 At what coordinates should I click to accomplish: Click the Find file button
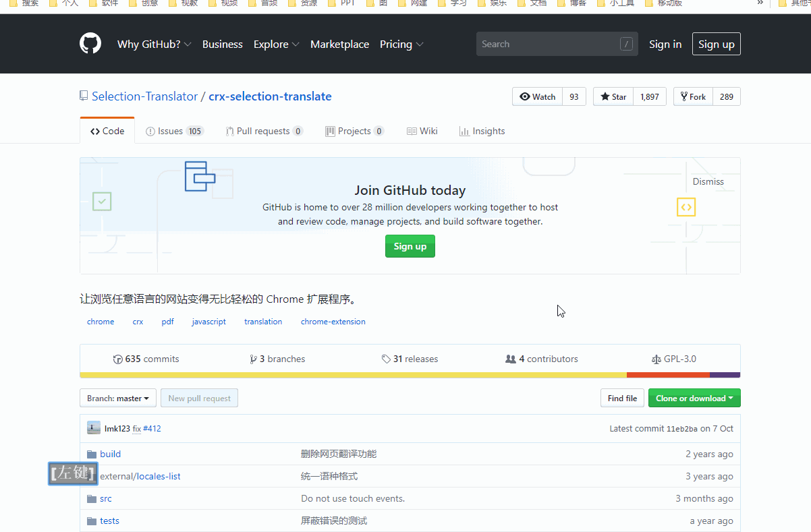coord(622,398)
